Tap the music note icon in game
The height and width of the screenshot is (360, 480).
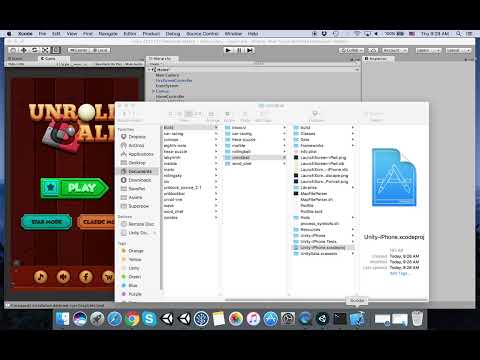click(x=40, y=277)
